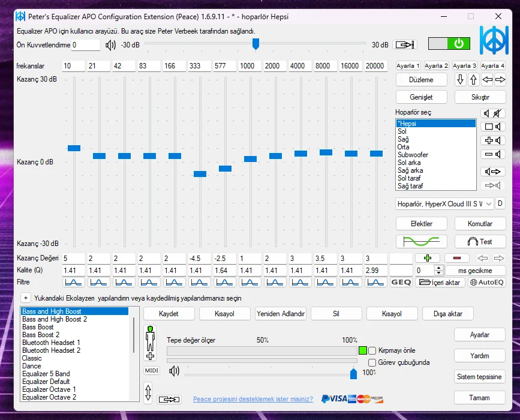Click the person figure icon
520x420 pixels.
(x=150, y=343)
